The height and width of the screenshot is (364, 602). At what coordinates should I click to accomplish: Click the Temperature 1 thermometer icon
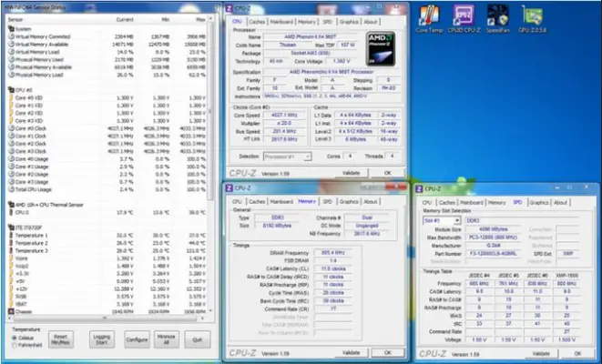[x=11, y=236]
